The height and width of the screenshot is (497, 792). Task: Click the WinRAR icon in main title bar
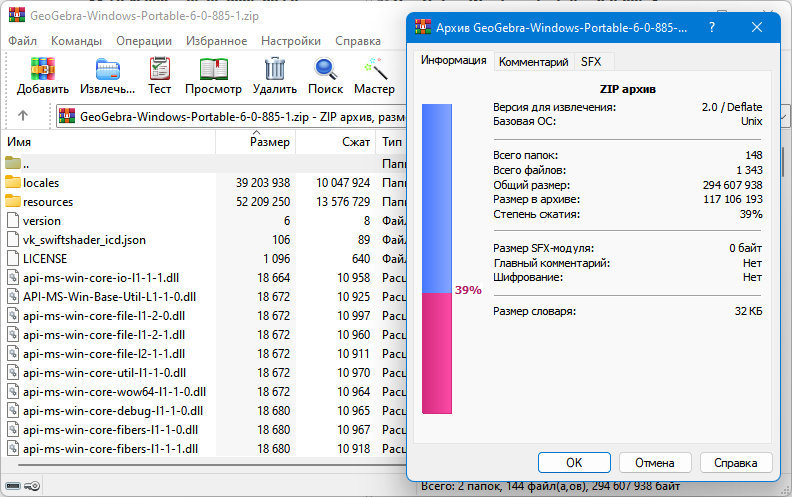click(x=17, y=15)
